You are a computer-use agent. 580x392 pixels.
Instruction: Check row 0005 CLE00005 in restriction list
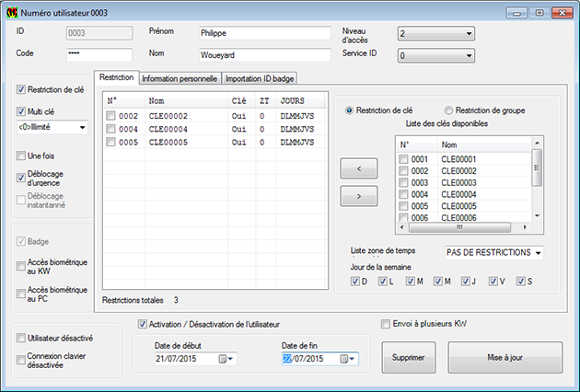pyautogui.click(x=110, y=142)
